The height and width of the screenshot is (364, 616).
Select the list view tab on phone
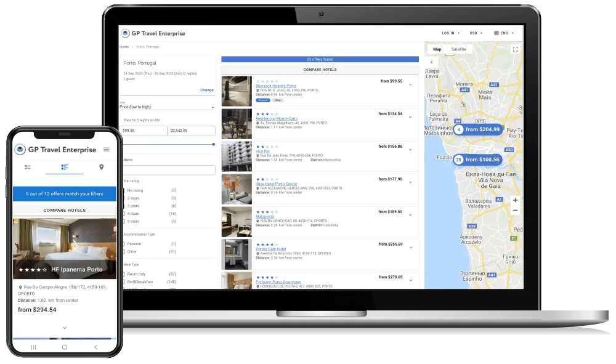(x=65, y=167)
